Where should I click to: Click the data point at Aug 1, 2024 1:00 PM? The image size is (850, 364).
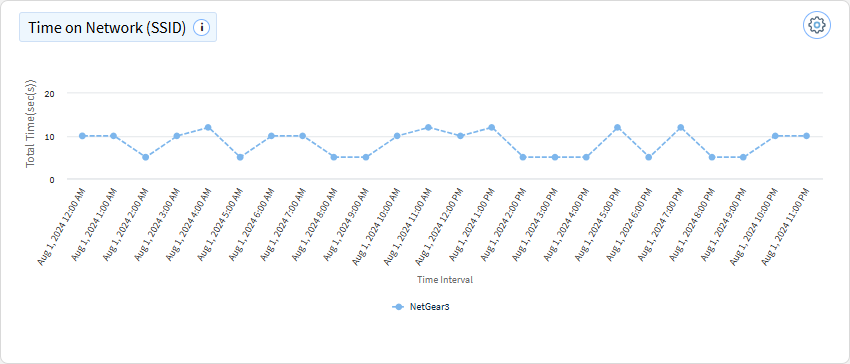coord(492,127)
